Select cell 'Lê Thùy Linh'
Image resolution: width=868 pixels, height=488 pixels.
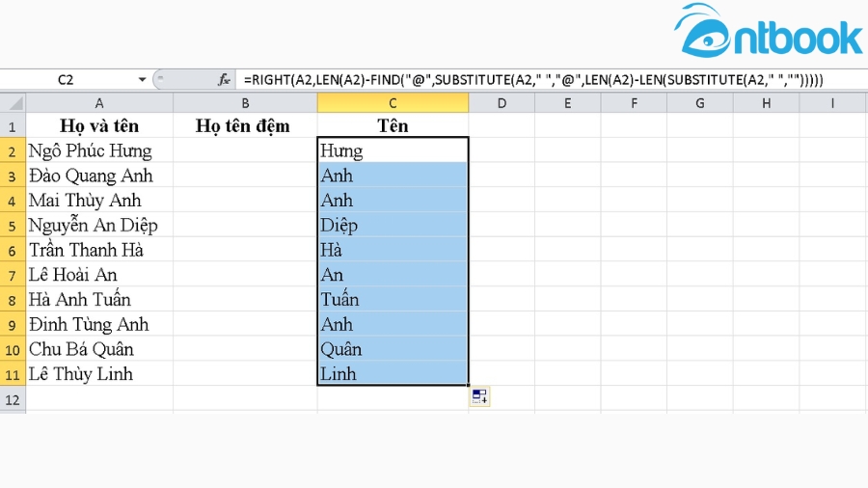99,373
